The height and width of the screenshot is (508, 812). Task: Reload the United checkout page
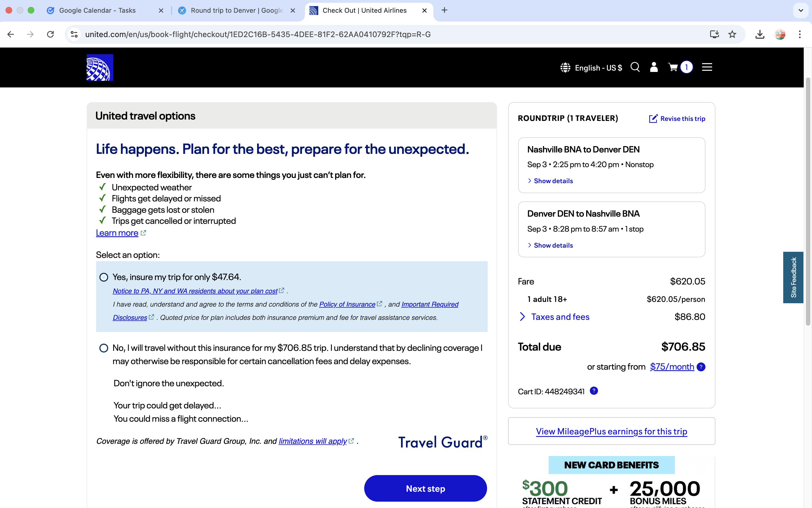(x=50, y=34)
